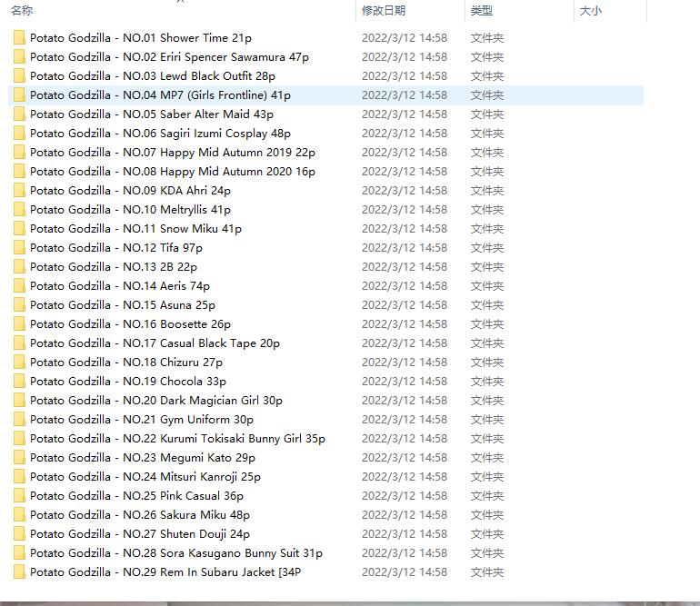
Task: Click folder icon for NO.02 Eriri Spencer Sawamura
Action: [19, 57]
